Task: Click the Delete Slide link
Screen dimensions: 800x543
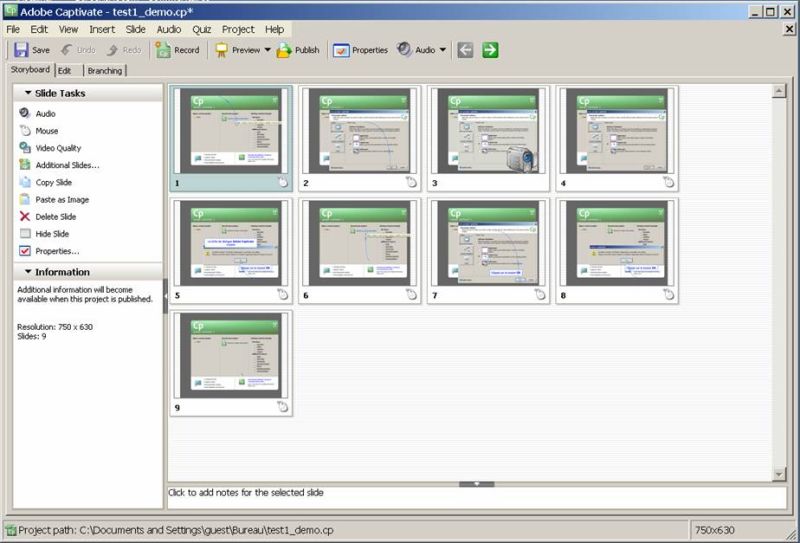Action: 56,217
